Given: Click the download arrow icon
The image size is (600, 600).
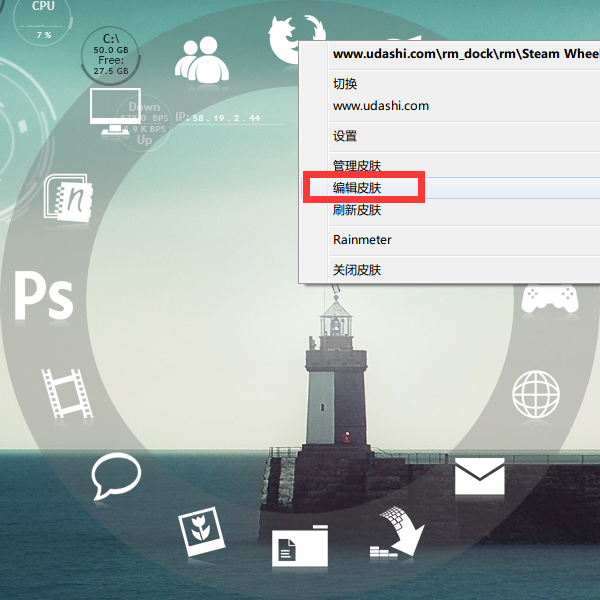Looking at the screenshot, I should (x=397, y=532).
